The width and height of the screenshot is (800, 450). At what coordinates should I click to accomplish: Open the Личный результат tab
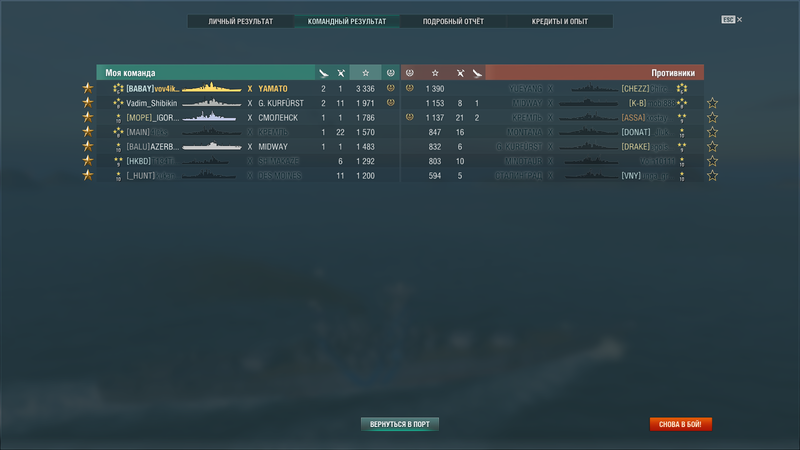240,21
